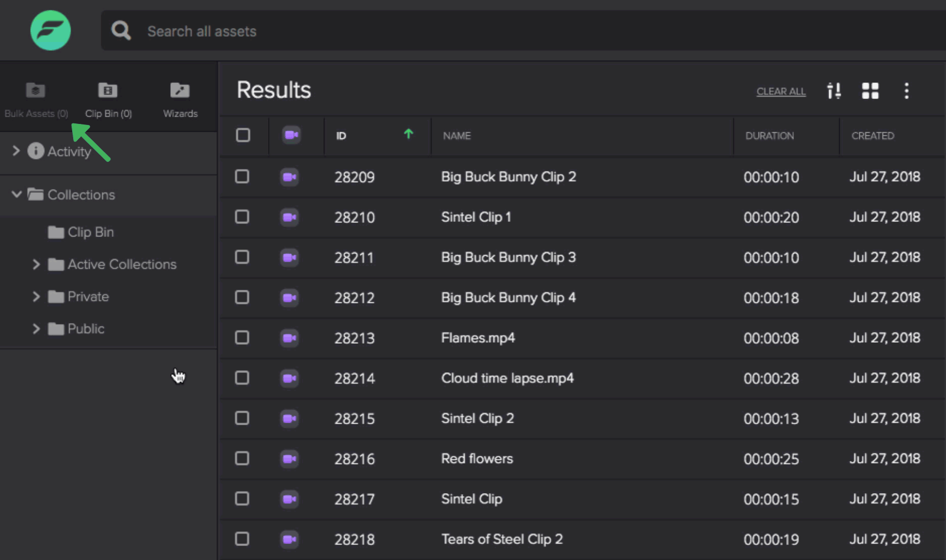
Task: Select the checkbox for Red flowers
Action: 242,458
